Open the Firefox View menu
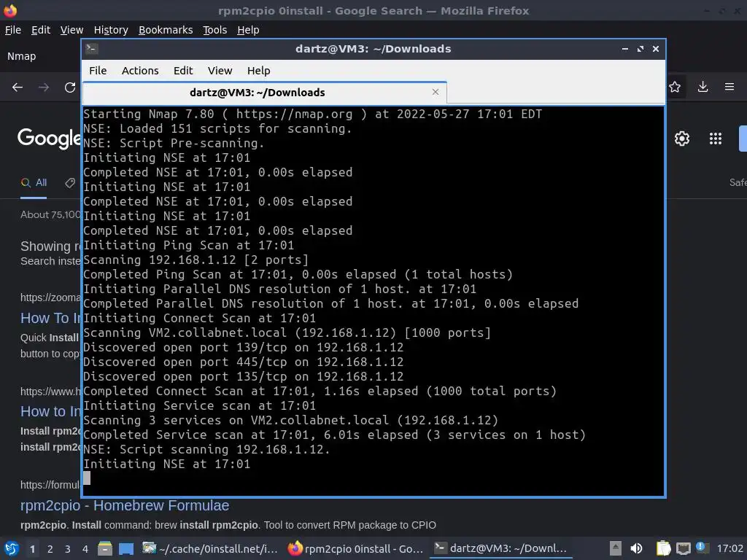747x560 pixels. coord(72,30)
